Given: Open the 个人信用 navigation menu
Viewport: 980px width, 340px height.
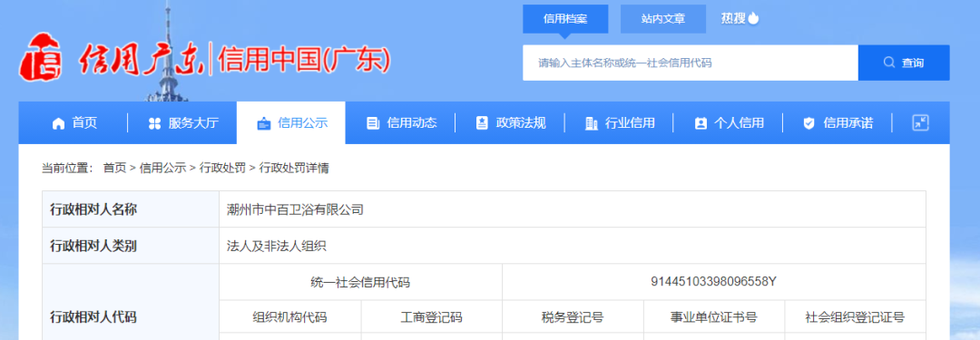Looking at the screenshot, I should [728, 122].
